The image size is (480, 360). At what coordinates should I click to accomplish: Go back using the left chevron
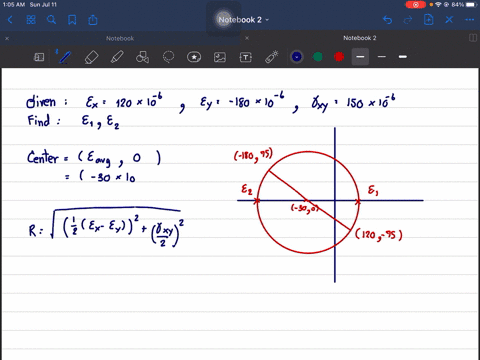(x=10, y=20)
